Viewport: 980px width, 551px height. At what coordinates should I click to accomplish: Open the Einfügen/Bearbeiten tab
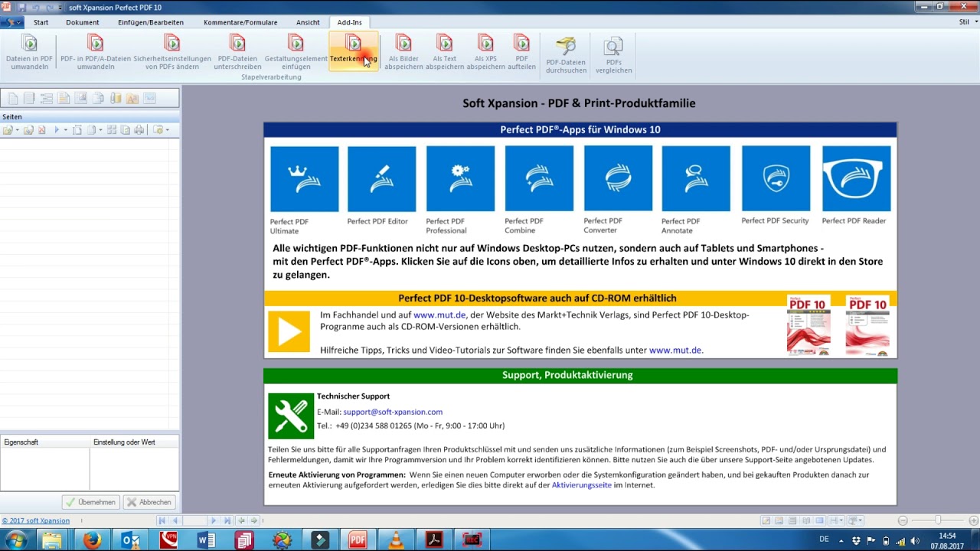click(151, 22)
